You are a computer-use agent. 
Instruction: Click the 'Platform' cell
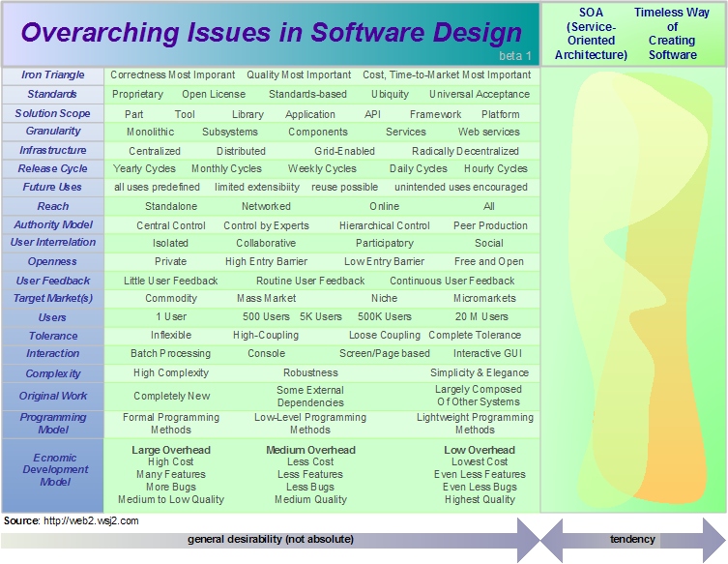click(501, 114)
